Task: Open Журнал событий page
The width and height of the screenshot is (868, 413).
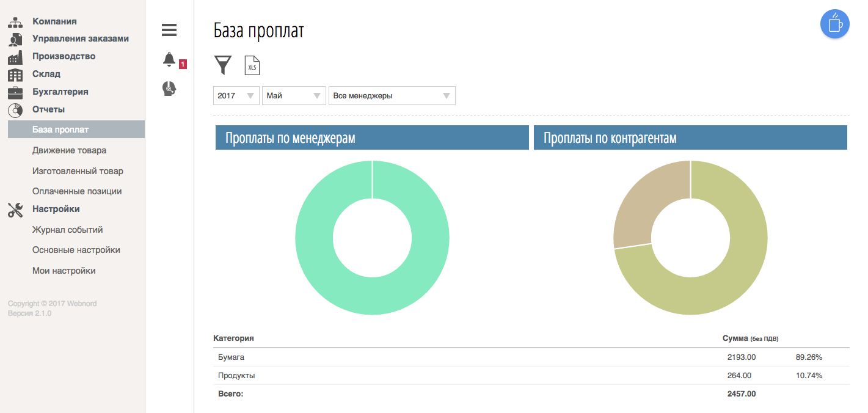Action: point(67,230)
